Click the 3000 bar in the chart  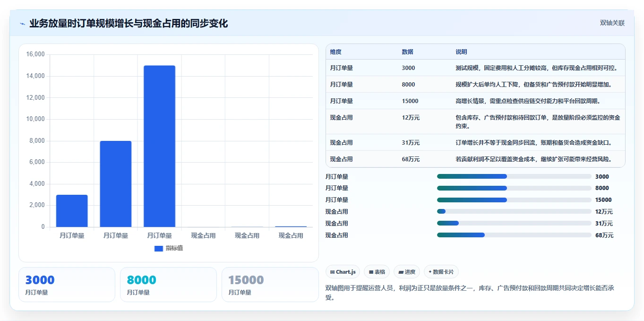coord(72,211)
